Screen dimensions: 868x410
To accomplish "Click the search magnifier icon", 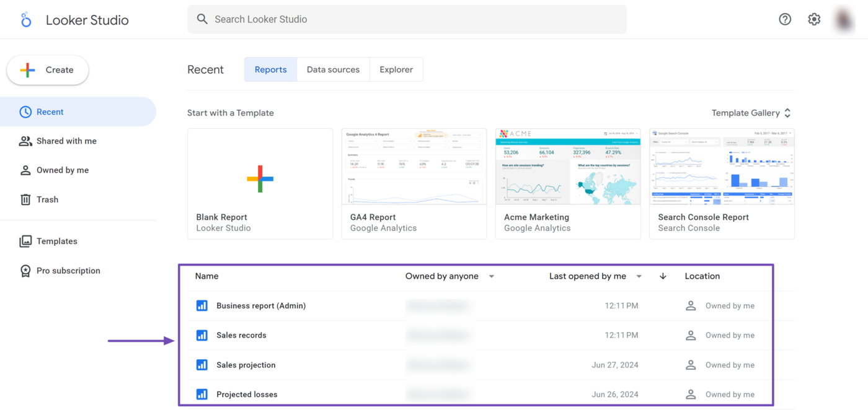I will pyautogui.click(x=202, y=19).
